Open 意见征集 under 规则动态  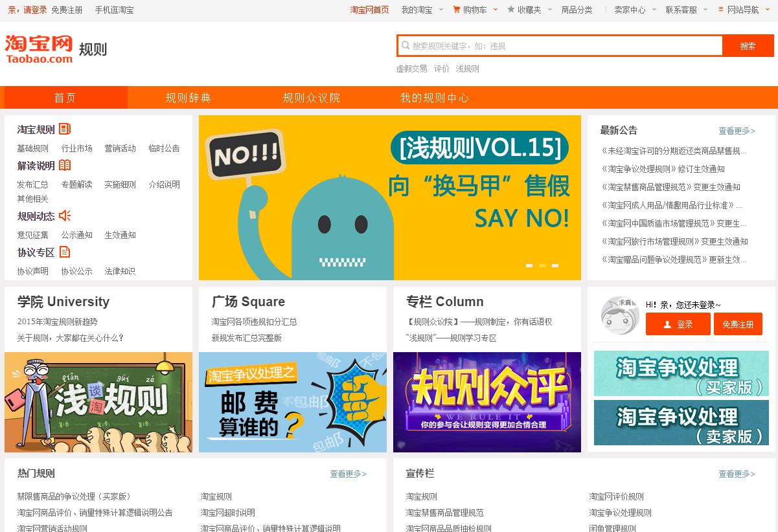pyautogui.click(x=33, y=235)
